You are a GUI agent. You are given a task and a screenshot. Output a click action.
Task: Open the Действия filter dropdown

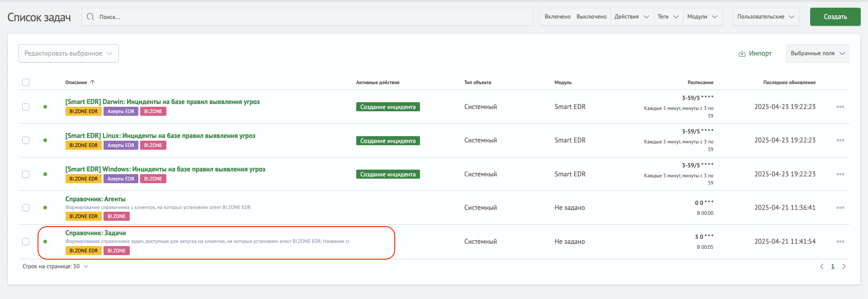coord(632,17)
